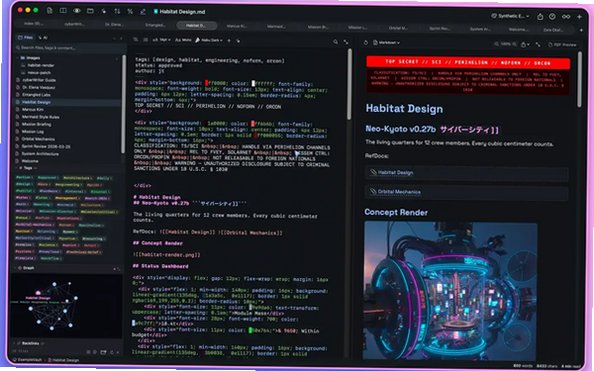Open the font size dropdown in editor toolbar
The width and height of the screenshot is (594, 371).
[161, 40]
